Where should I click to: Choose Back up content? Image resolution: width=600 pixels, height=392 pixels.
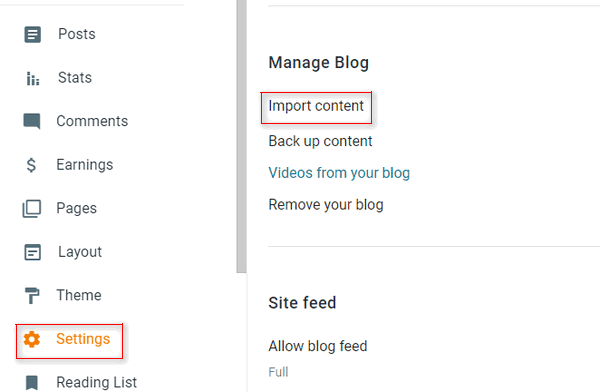click(320, 141)
